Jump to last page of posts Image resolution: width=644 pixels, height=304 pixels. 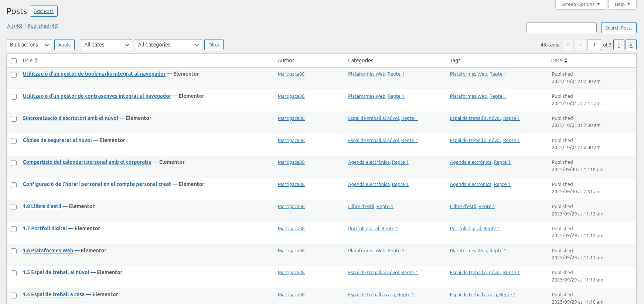click(631, 45)
